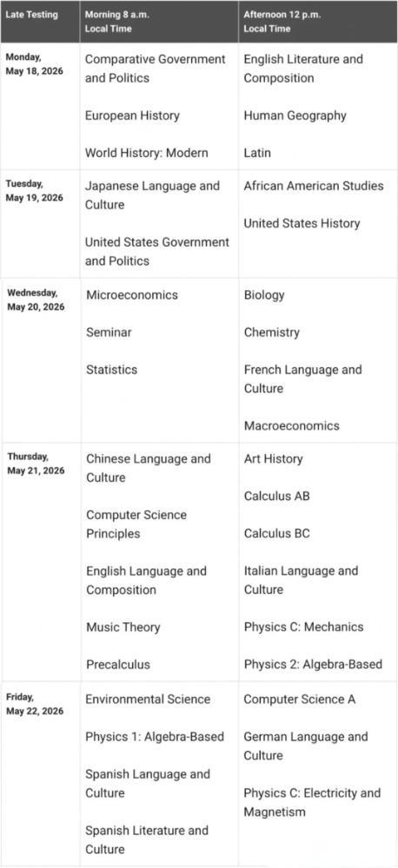The height and width of the screenshot is (868, 398).
Task: Open the Precalculus entry
Action: pyautogui.click(x=118, y=664)
